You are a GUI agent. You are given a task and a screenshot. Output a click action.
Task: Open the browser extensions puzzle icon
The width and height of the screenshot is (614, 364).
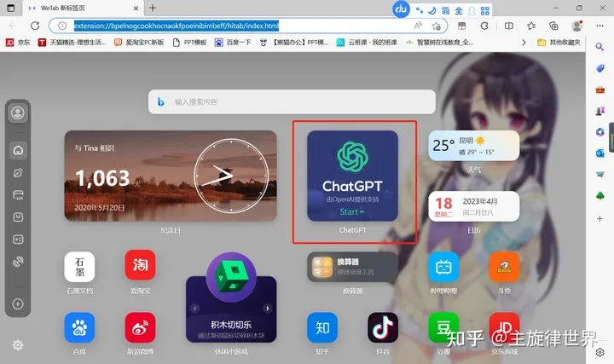[484, 26]
